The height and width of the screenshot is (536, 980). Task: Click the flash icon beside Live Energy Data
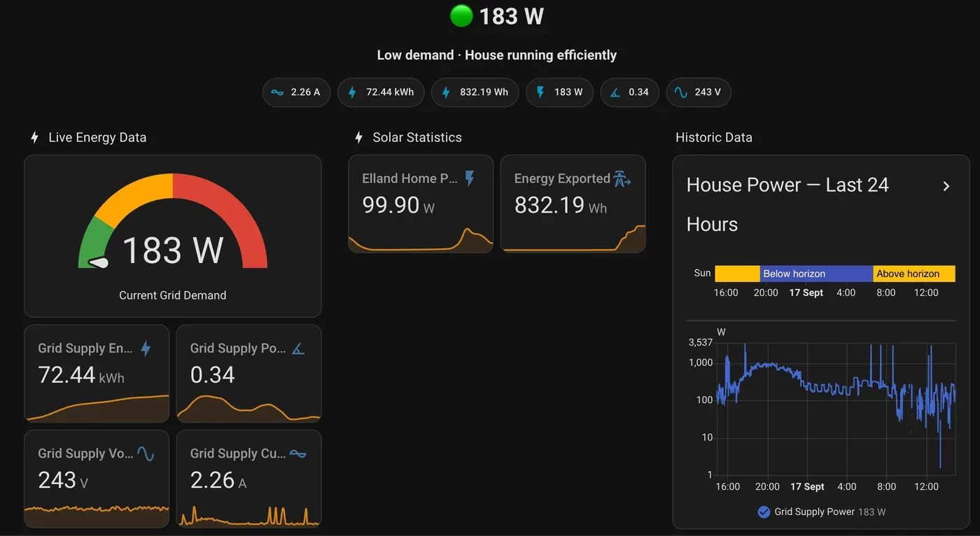(34, 138)
